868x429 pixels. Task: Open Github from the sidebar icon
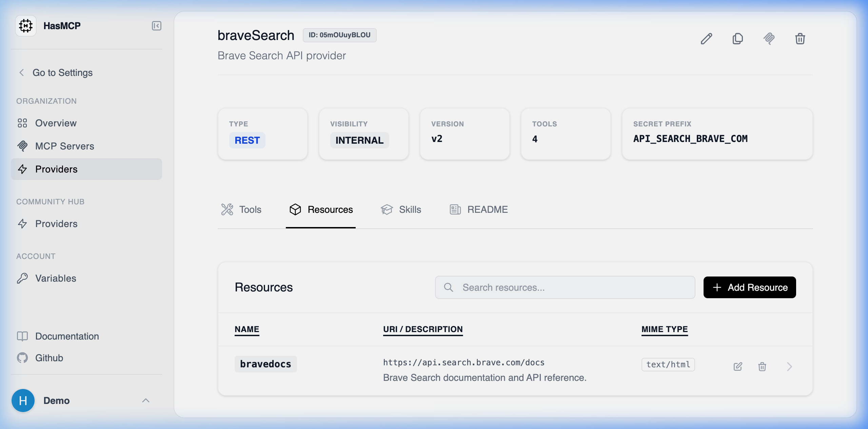(22, 357)
